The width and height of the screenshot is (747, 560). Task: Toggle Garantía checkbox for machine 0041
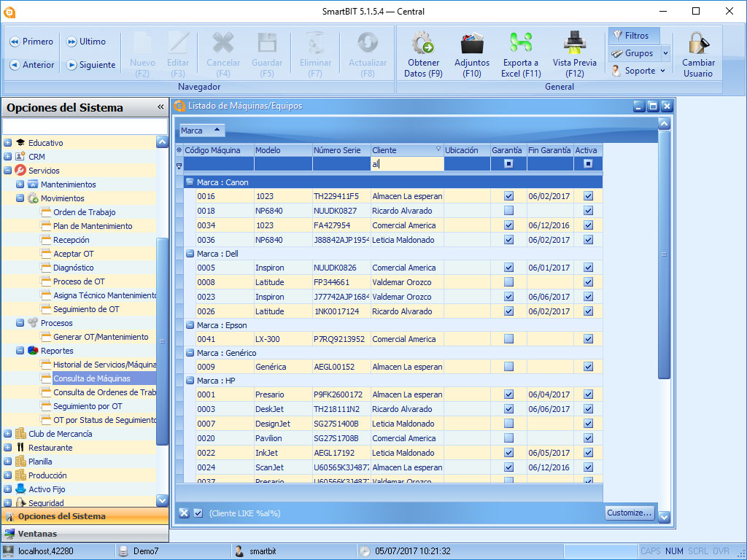(508, 338)
